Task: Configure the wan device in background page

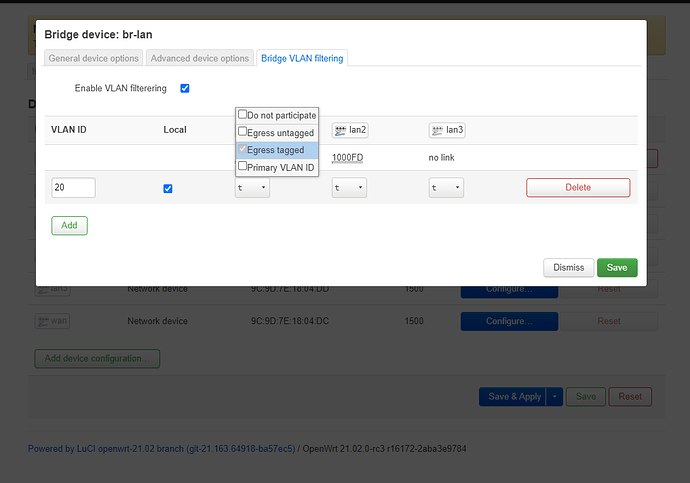Action: 509,321
